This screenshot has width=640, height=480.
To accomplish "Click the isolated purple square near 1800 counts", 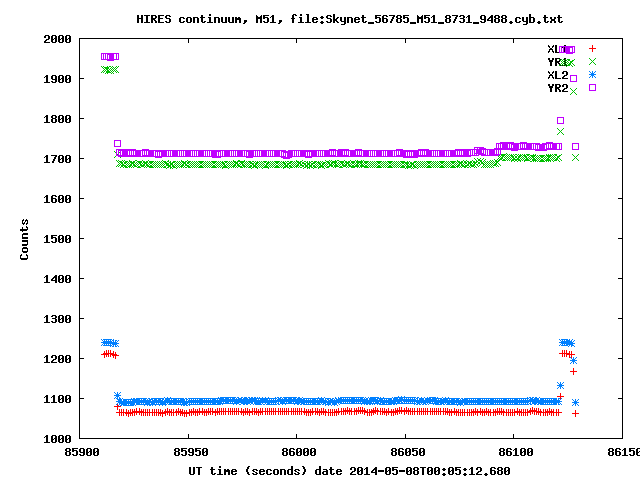I will (560, 120).
